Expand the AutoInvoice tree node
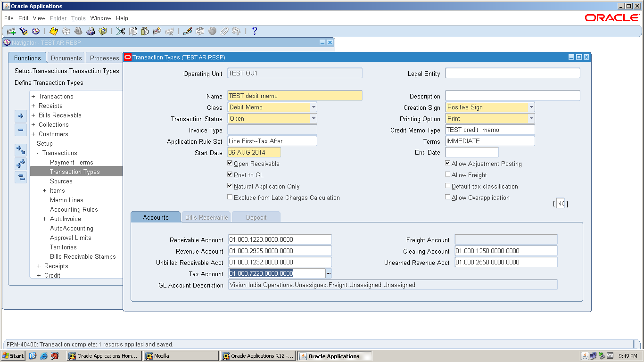Viewport: 644px width, 362px height. coord(45,219)
